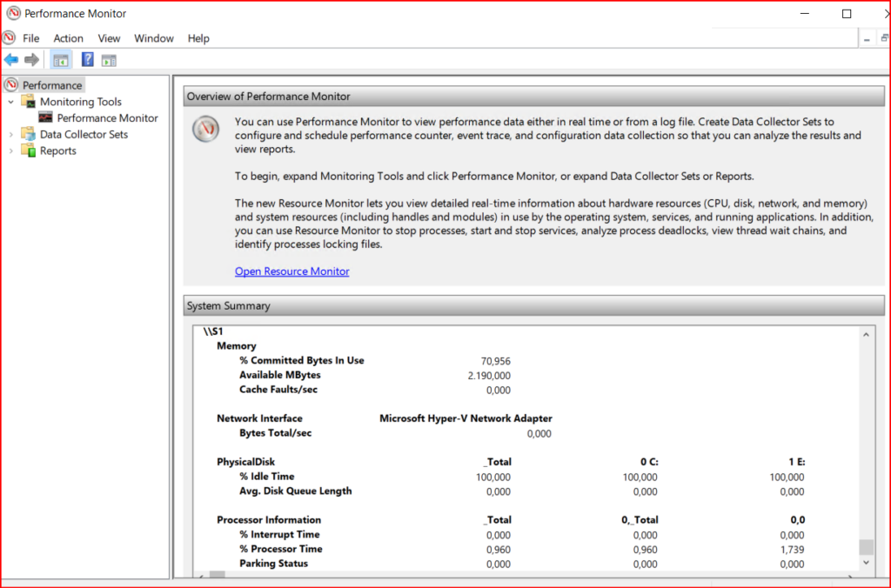Expand the Data Collector Sets node
This screenshot has height=588, width=891.
click(x=11, y=135)
